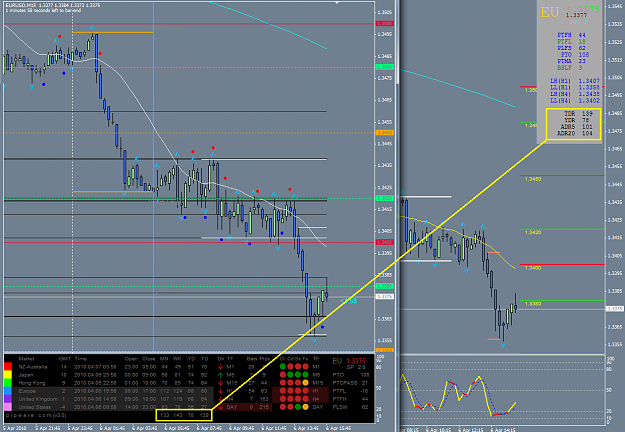This screenshot has height=432, width=625.
Task: Click the YDR 78 value
Action: (577, 120)
